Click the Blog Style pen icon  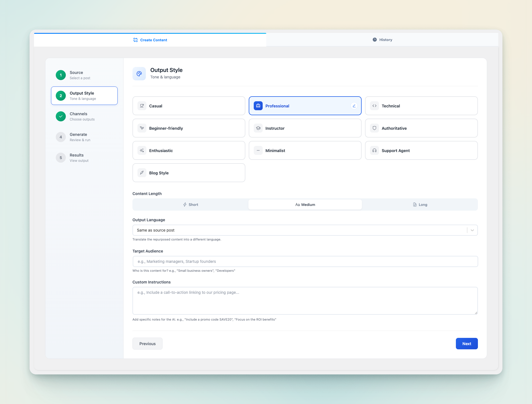(142, 173)
